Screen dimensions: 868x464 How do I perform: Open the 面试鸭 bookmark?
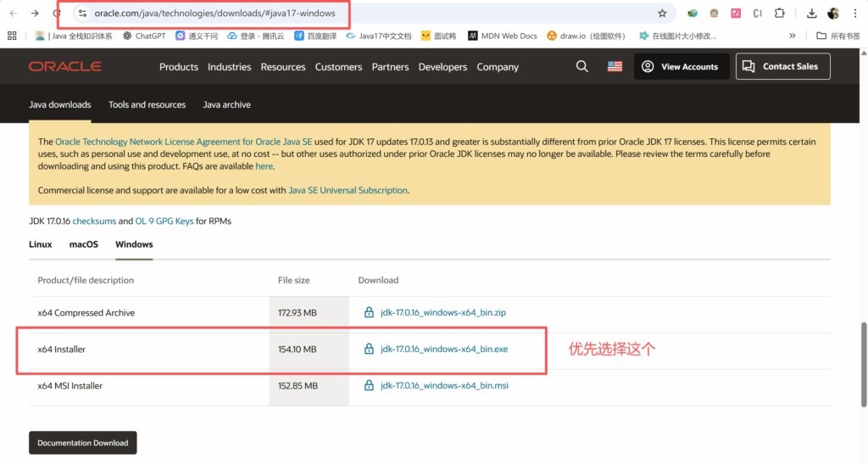click(438, 36)
